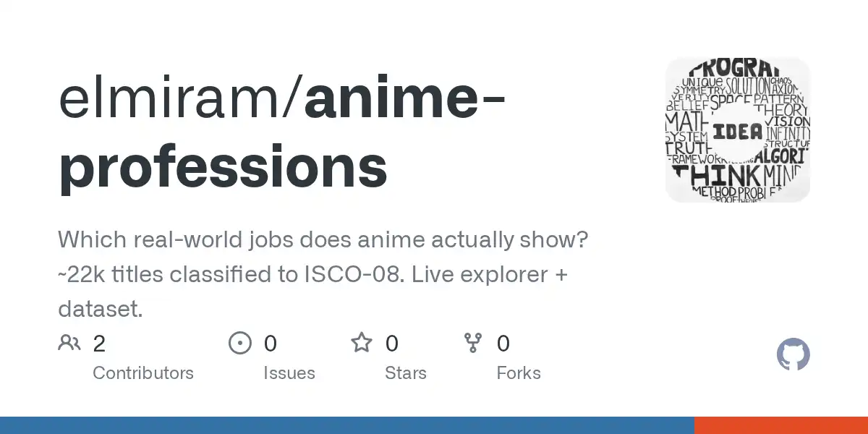The image size is (868, 434).
Task: Click the stars count of 0
Action: pyautogui.click(x=392, y=344)
